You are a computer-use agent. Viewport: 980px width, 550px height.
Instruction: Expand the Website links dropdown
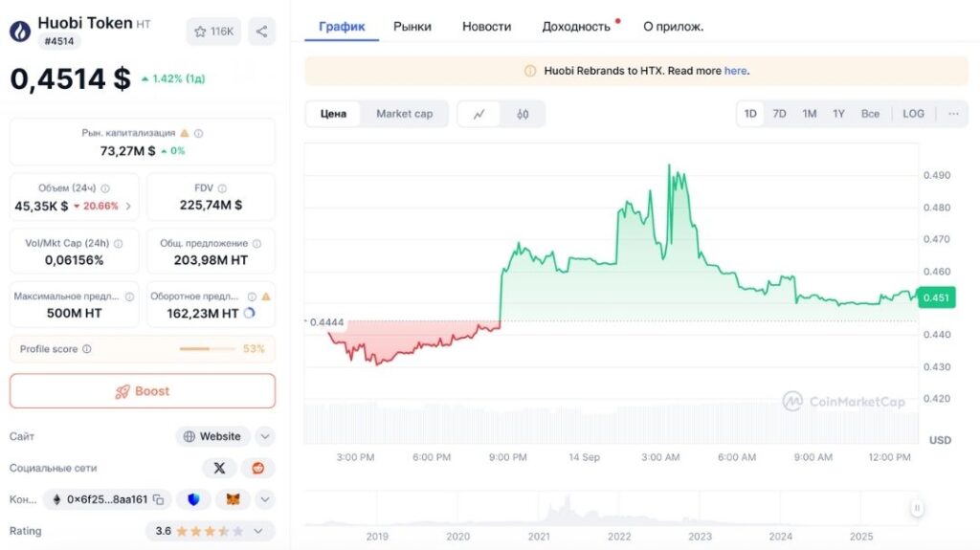click(x=265, y=436)
